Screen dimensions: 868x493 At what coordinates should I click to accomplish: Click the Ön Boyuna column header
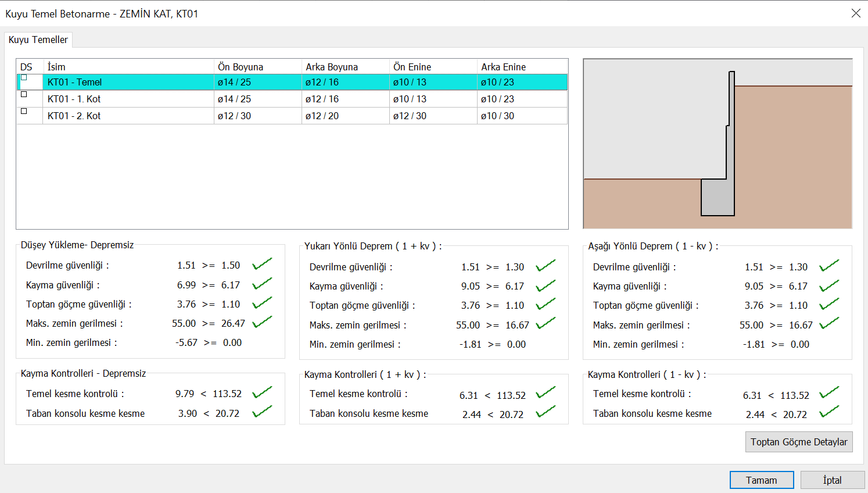[241, 67]
